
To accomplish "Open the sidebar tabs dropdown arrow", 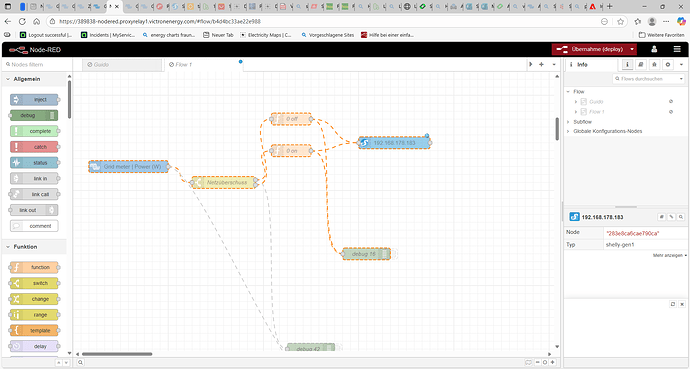I will tap(681, 65).
